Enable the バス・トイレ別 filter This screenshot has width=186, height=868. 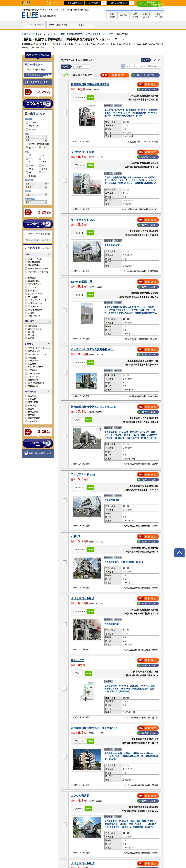(26, 259)
